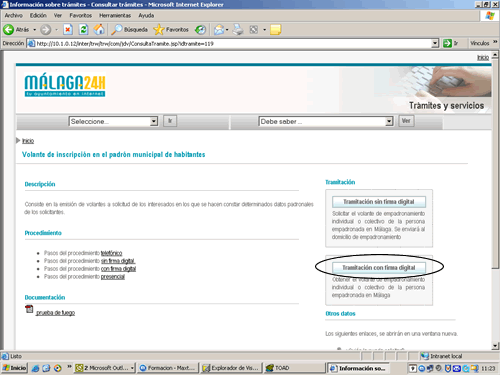Open the telefónico procedure link

coord(111,253)
